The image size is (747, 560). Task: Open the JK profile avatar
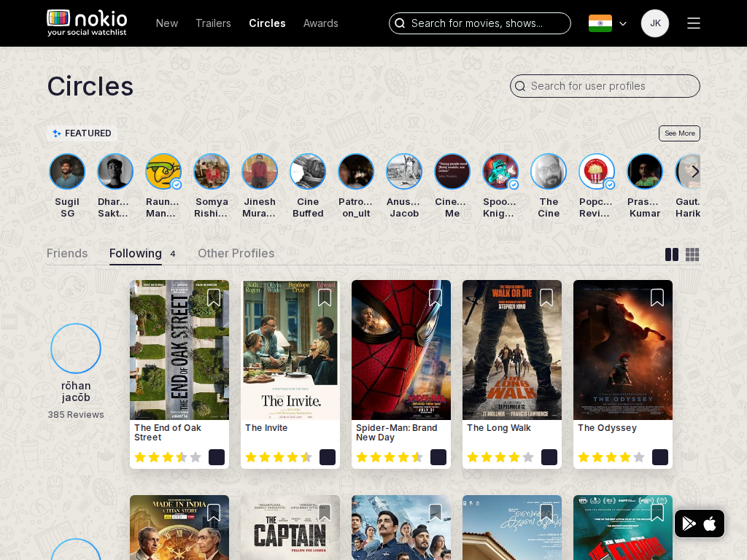tap(655, 23)
